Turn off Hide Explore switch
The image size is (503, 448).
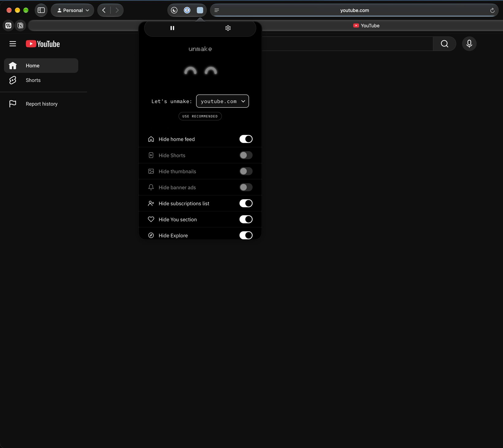point(246,235)
